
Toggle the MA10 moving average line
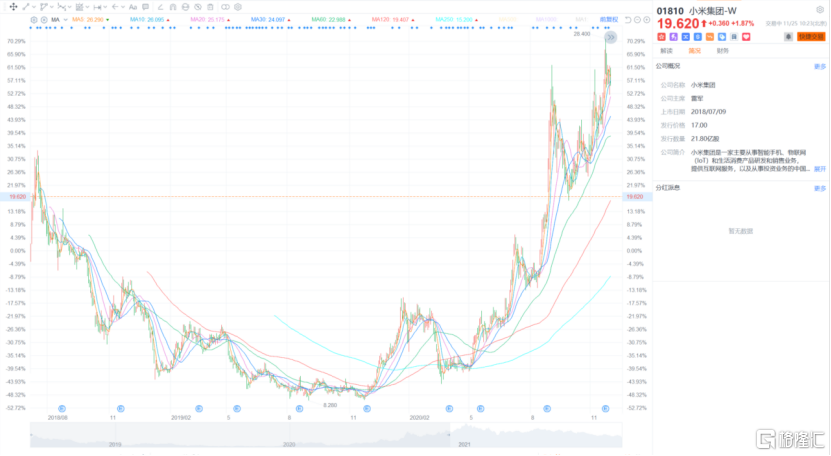point(149,20)
